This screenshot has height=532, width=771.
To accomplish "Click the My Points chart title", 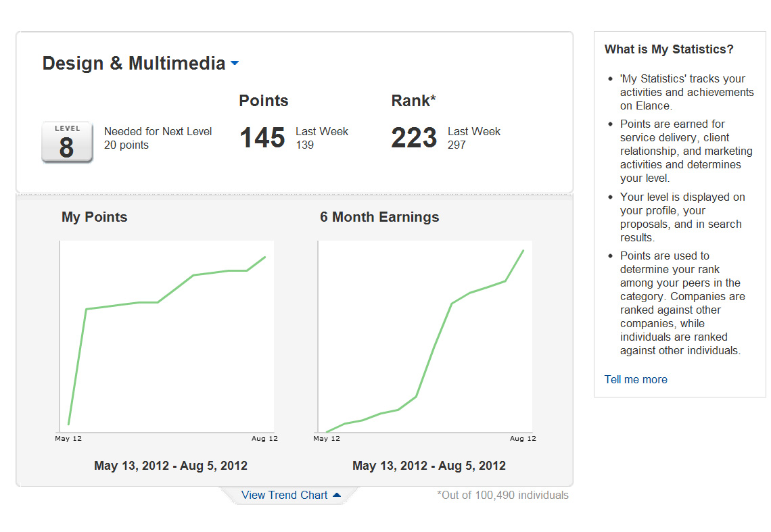I will click(x=94, y=217).
